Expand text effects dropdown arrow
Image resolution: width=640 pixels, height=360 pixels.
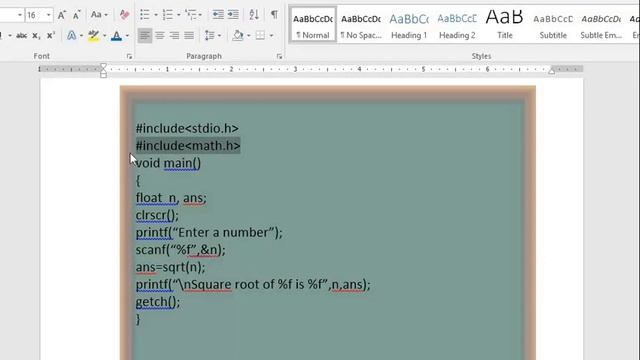pyautogui.click(x=81, y=36)
